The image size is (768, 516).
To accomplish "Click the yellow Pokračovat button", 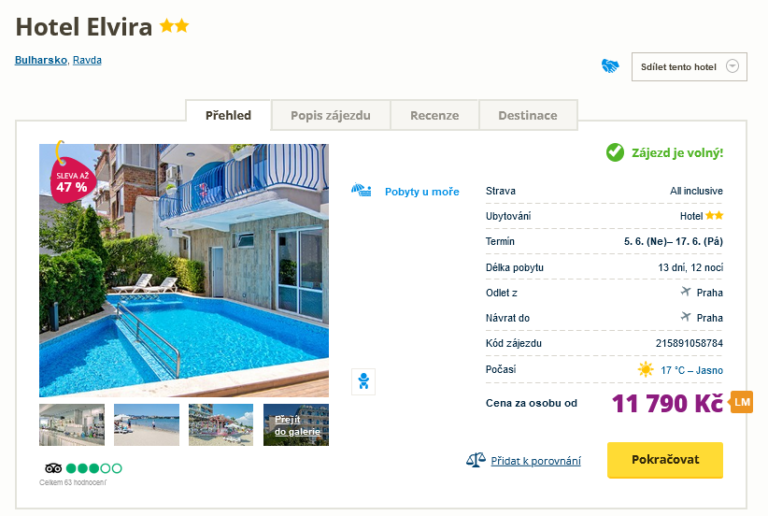I will click(x=665, y=460).
